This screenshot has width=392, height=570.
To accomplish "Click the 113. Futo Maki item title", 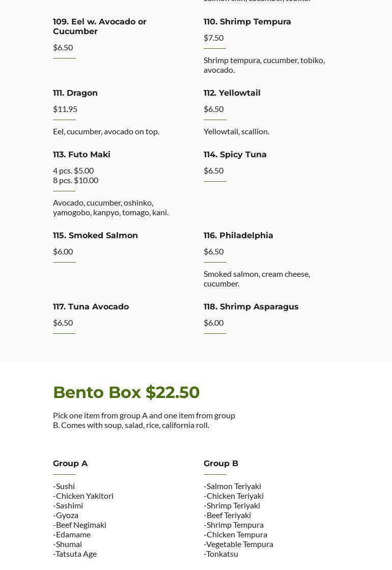I will [81, 155].
